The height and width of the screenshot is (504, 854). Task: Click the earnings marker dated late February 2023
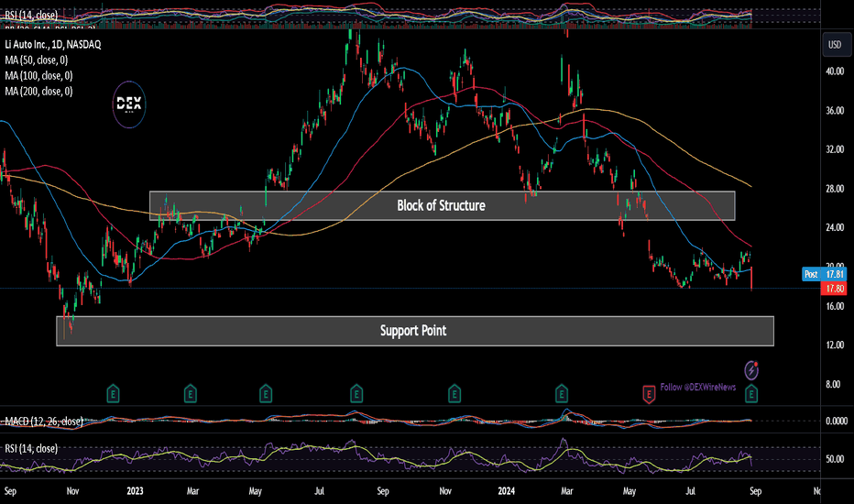[x=190, y=393]
